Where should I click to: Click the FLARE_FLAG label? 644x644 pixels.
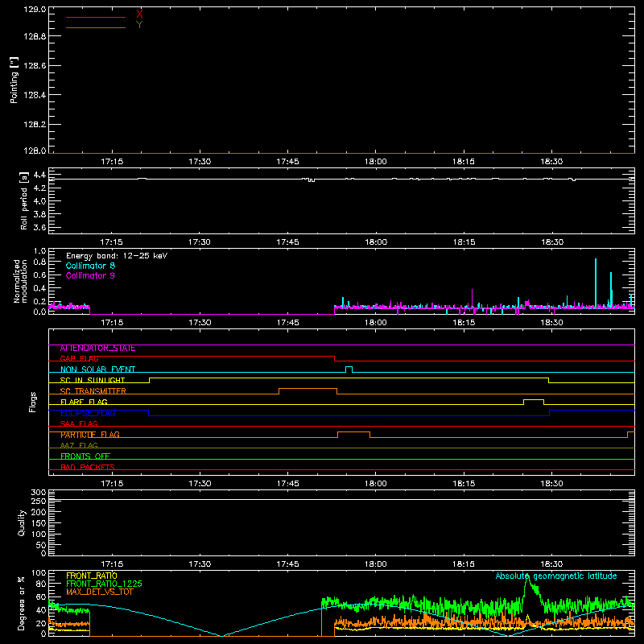tap(84, 402)
